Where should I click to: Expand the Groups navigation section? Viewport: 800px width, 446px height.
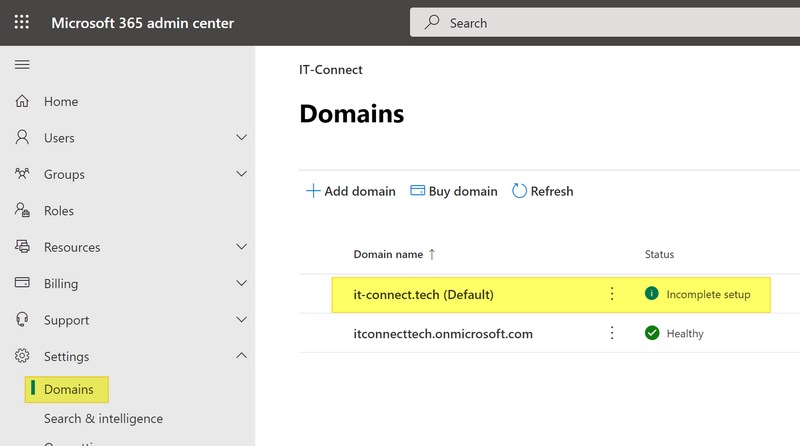click(241, 174)
